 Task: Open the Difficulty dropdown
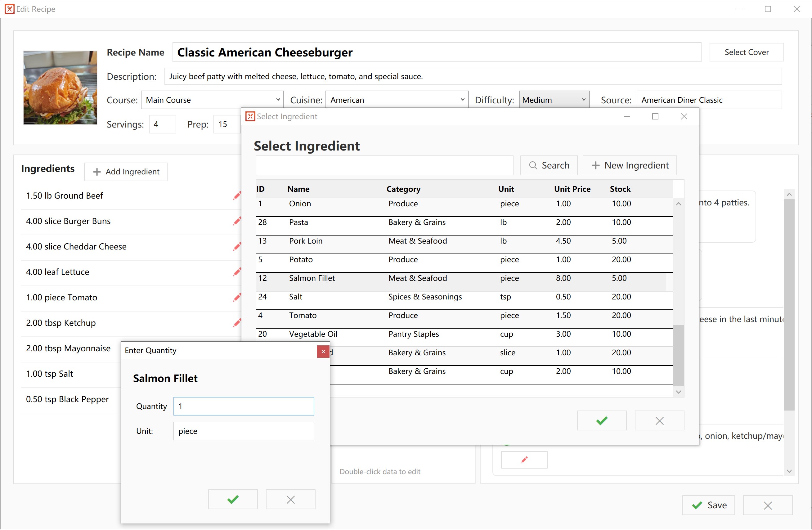click(554, 100)
